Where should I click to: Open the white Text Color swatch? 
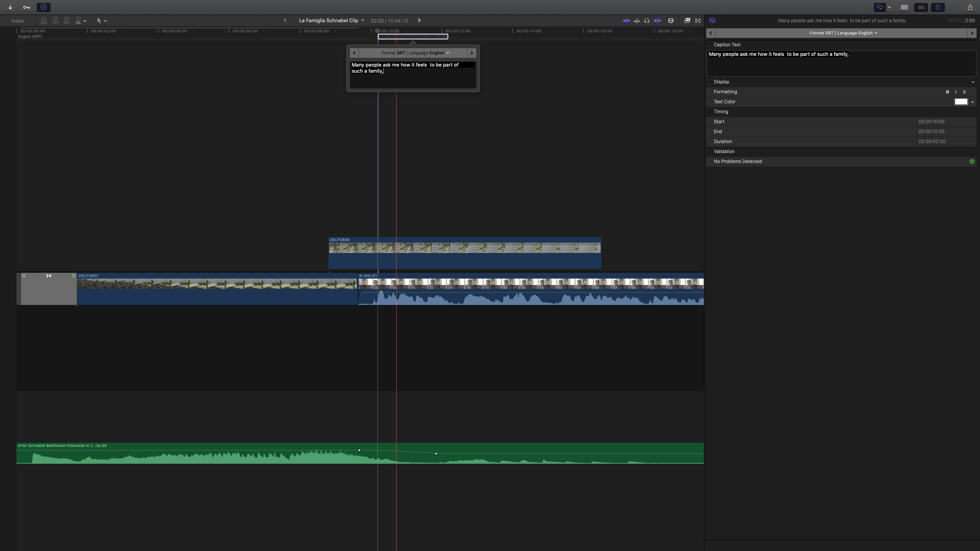coord(961,102)
